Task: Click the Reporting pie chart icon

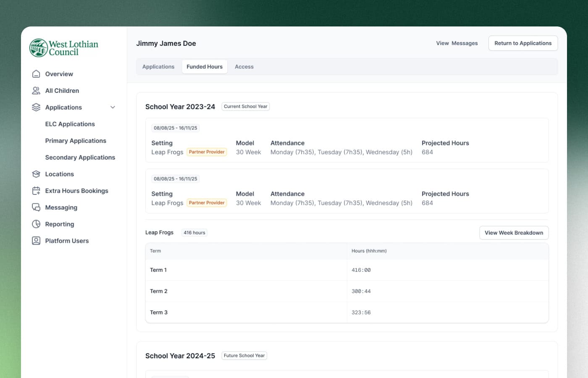Action: pos(36,224)
